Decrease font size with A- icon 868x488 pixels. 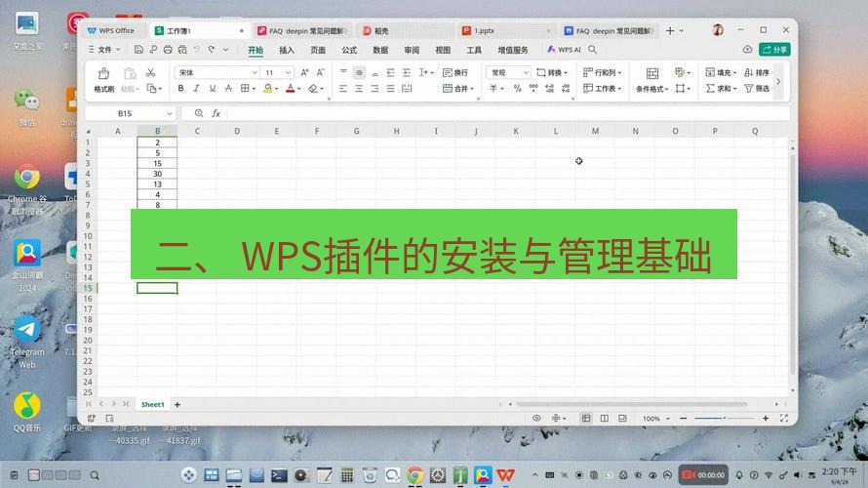point(320,72)
